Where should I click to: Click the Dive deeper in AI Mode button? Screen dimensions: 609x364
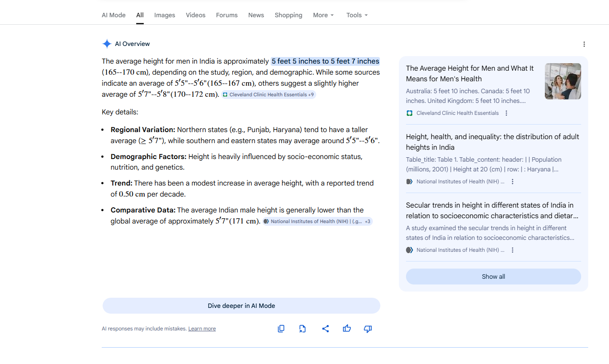241,306
